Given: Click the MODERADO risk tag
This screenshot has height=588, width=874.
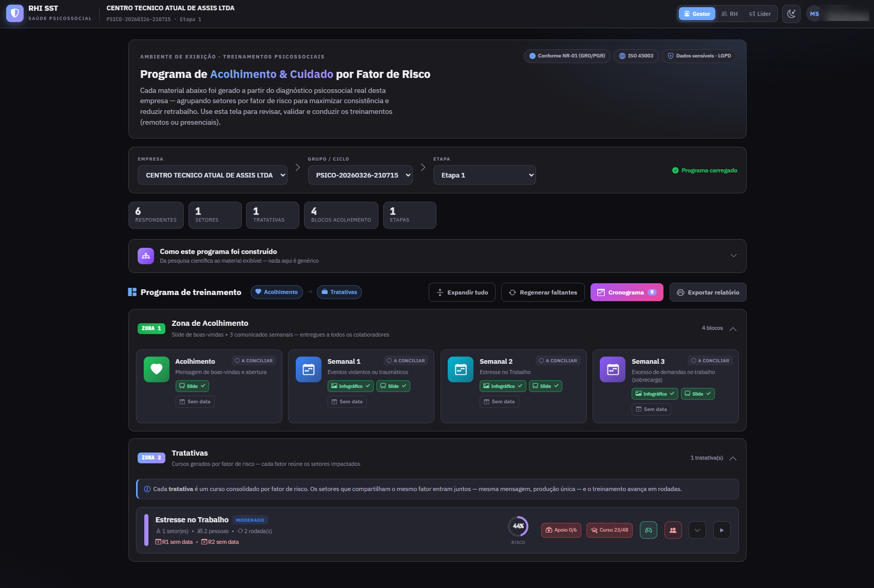Looking at the screenshot, I should [250, 520].
